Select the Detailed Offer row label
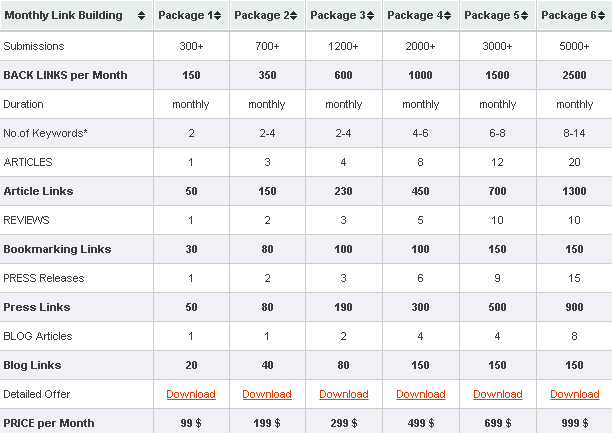This screenshot has height=433, width=612. point(37,394)
